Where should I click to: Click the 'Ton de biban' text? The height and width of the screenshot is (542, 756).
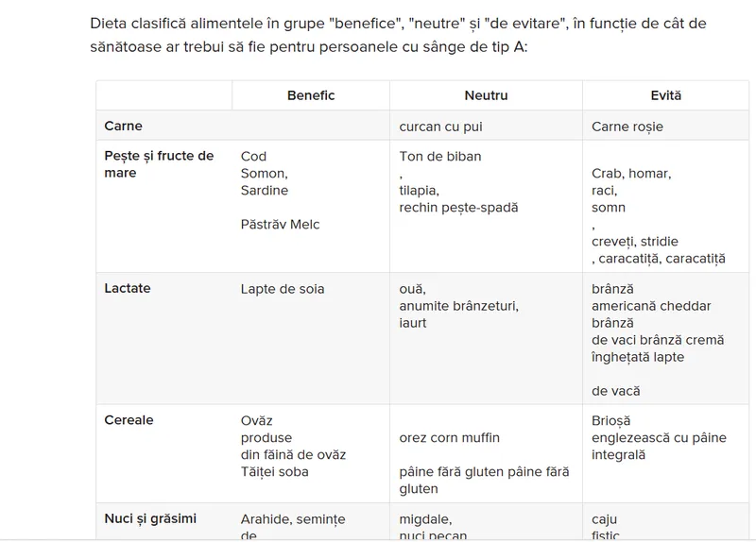[440, 157]
